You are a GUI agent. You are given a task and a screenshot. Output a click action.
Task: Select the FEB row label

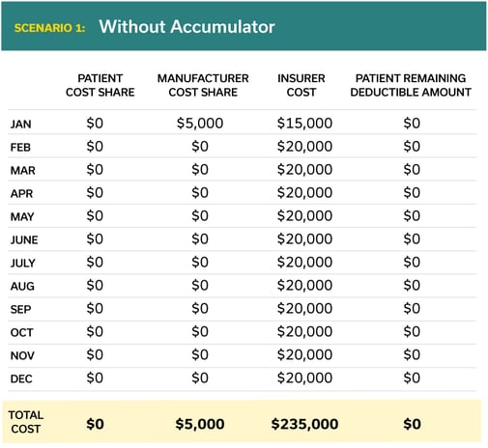coord(20,147)
